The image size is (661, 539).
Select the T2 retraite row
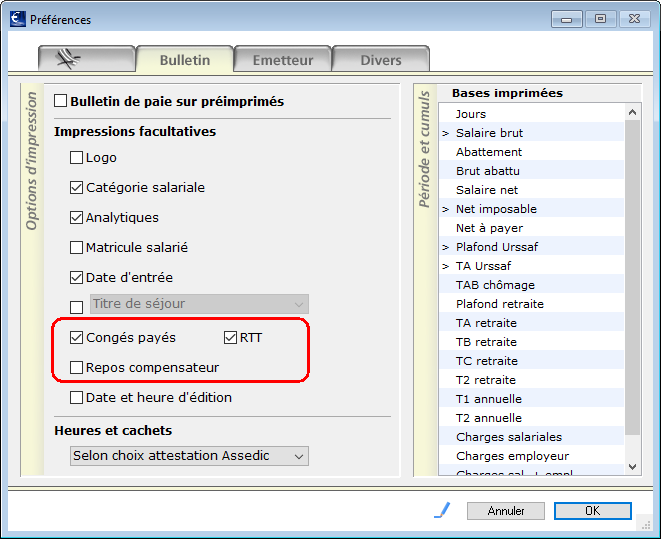(532, 380)
